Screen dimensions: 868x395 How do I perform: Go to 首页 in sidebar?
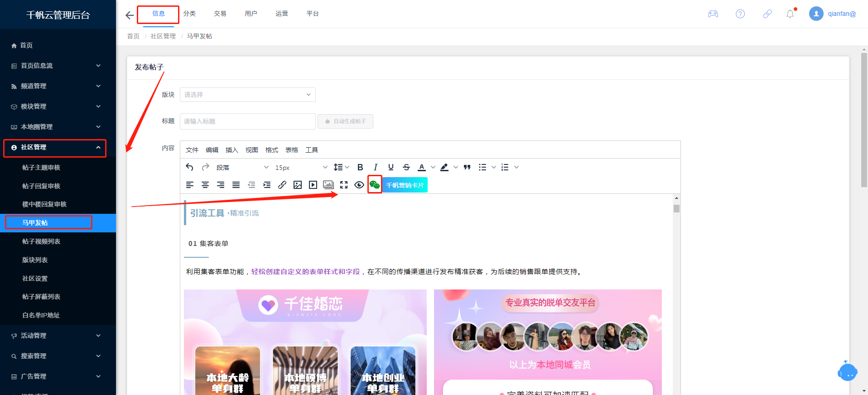point(58,45)
